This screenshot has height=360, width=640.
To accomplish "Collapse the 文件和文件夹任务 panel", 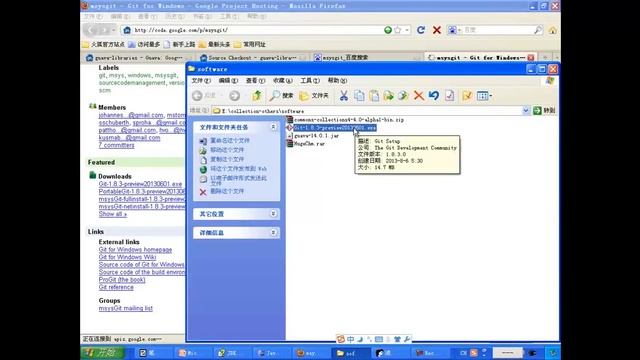I will click(273, 127).
